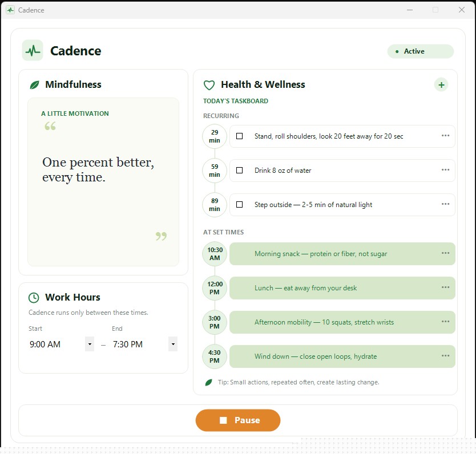Open options for Stand, roll shoulders task
The image size is (476, 454).
pyautogui.click(x=445, y=136)
